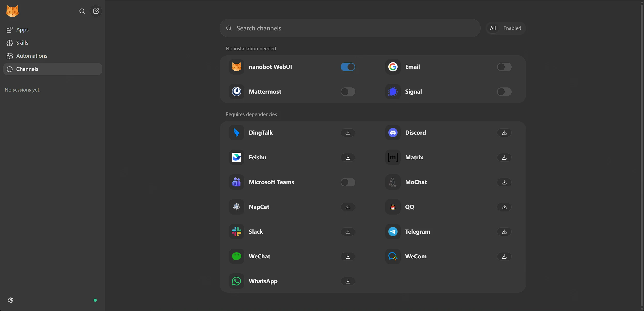
Task: Click the 'Requires dependencies' heading
Action: pos(251,114)
